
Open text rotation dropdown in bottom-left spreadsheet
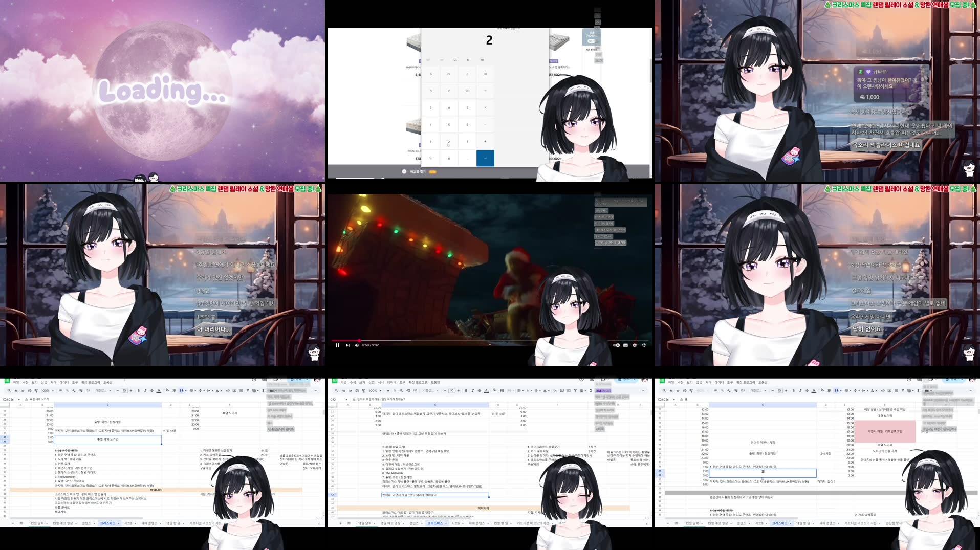point(218,391)
